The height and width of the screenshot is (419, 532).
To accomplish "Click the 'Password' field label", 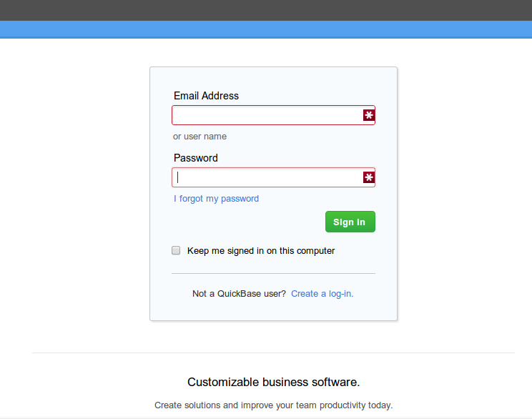I will coord(195,158).
